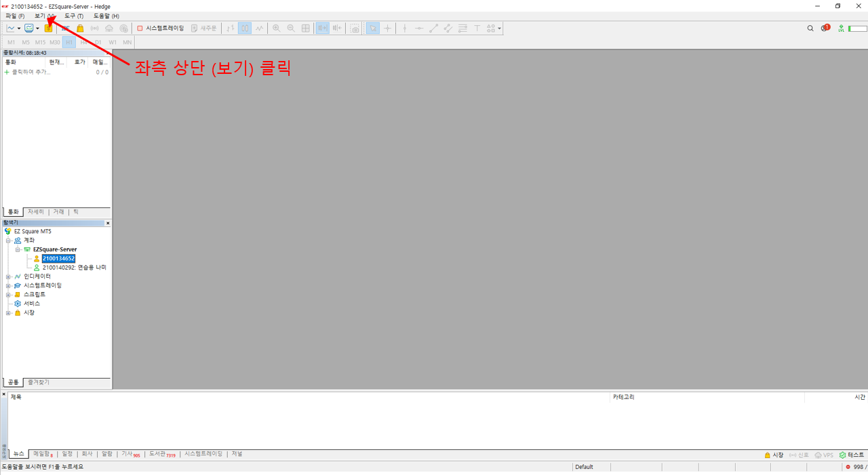Collapse the EZSquare-Server node

[x=18, y=249]
